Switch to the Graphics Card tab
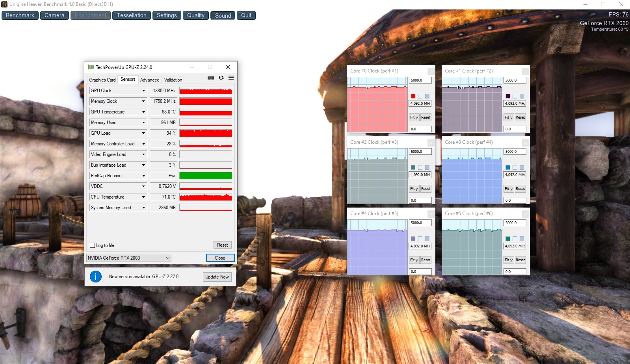The width and height of the screenshot is (630, 364). point(102,80)
